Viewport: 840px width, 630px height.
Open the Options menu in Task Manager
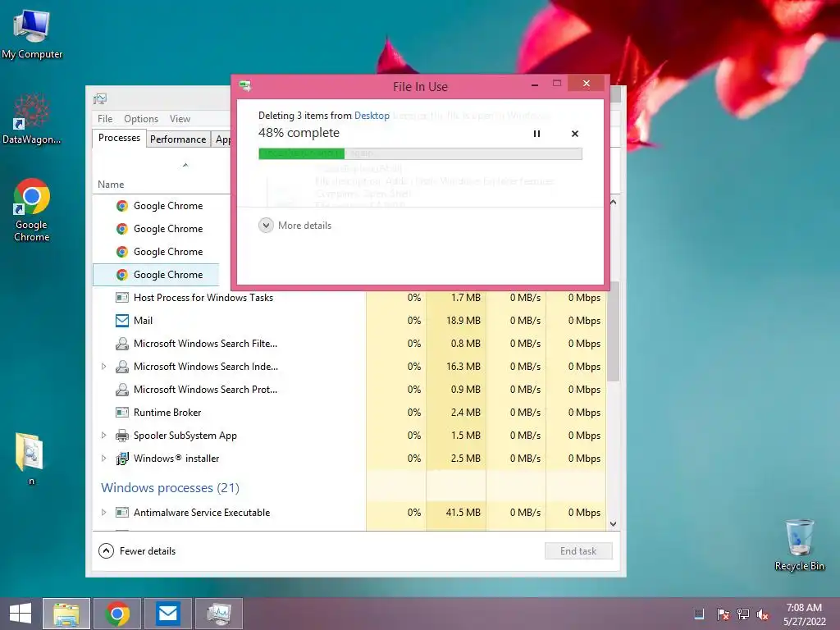click(x=141, y=118)
